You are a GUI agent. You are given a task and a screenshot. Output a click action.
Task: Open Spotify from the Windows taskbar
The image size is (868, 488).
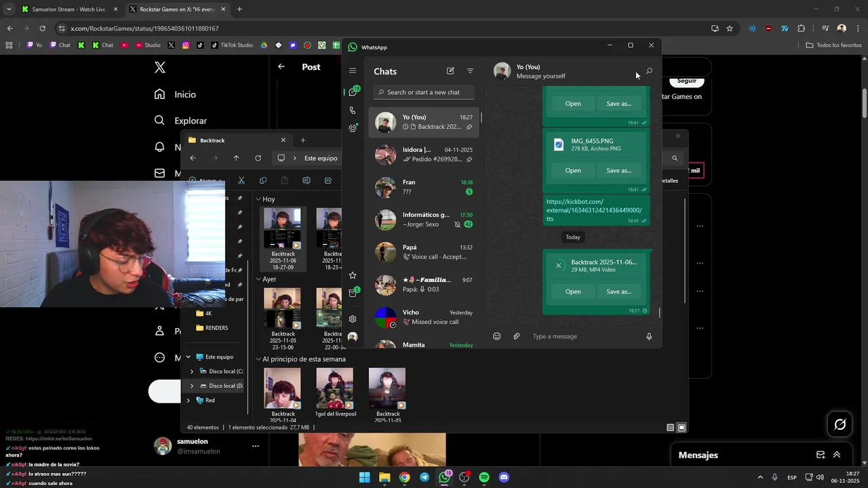[484, 477]
